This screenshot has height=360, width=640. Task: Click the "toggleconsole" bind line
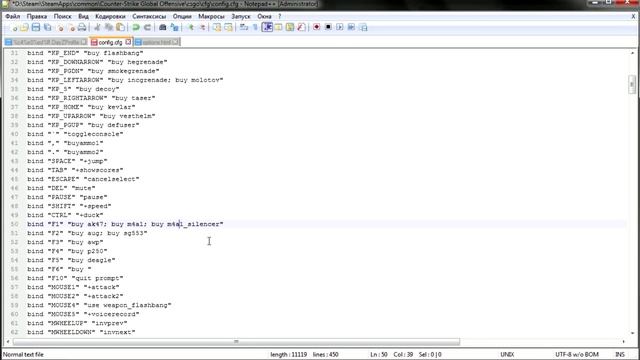tap(75, 134)
